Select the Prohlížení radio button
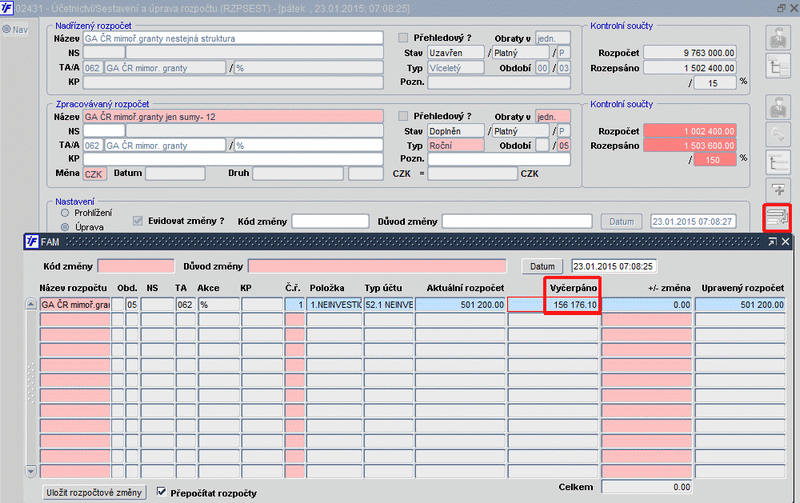The height and width of the screenshot is (503, 800). pyautogui.click(x=66, y=212)
